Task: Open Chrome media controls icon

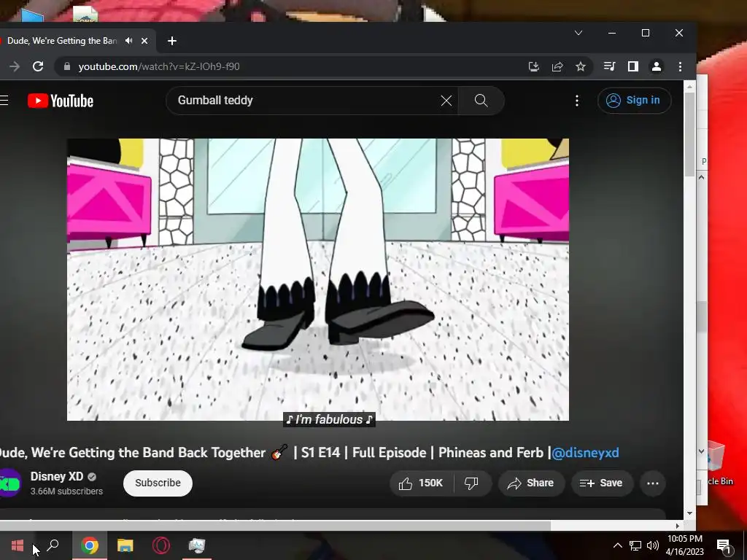Action: click(x=609, y=66)
